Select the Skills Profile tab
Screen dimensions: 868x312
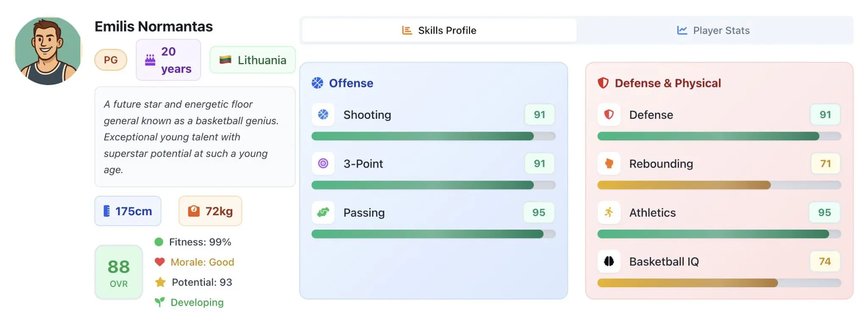pos(439,30)
